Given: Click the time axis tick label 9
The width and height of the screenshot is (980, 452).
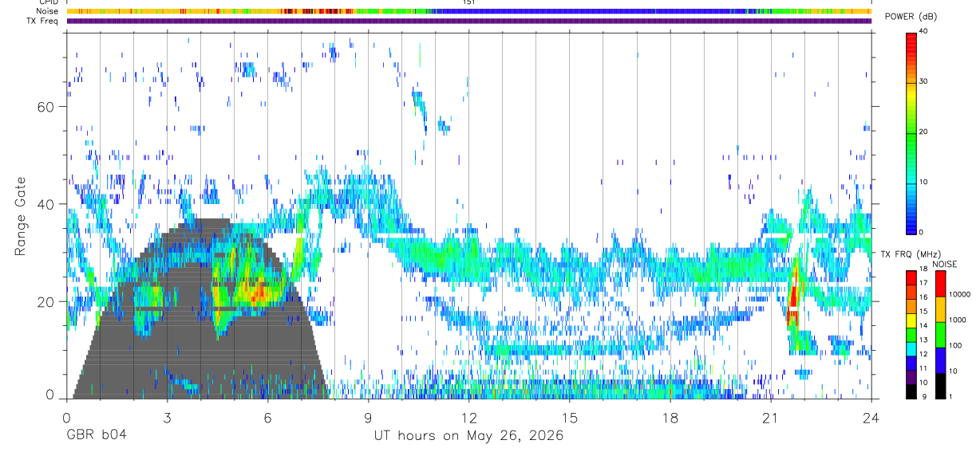Looking at the screenshot, I should (368, 418).
